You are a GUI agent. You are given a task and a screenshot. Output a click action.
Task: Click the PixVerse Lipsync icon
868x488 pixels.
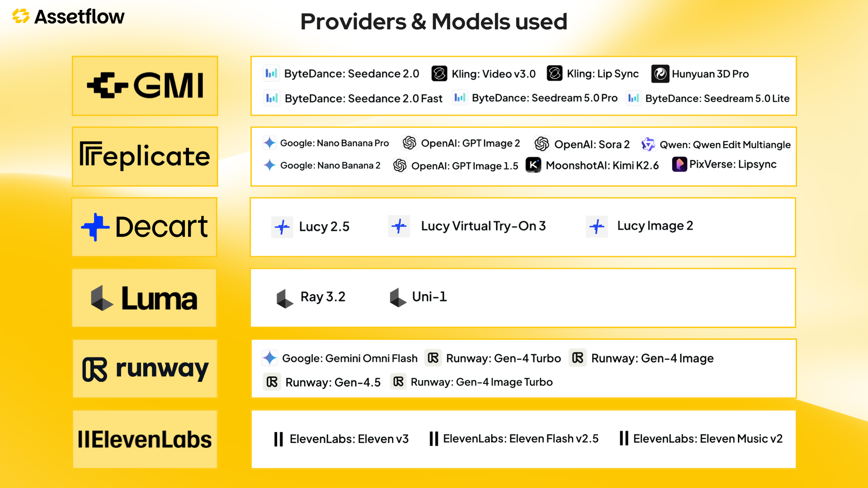click(x=679, y=164)
